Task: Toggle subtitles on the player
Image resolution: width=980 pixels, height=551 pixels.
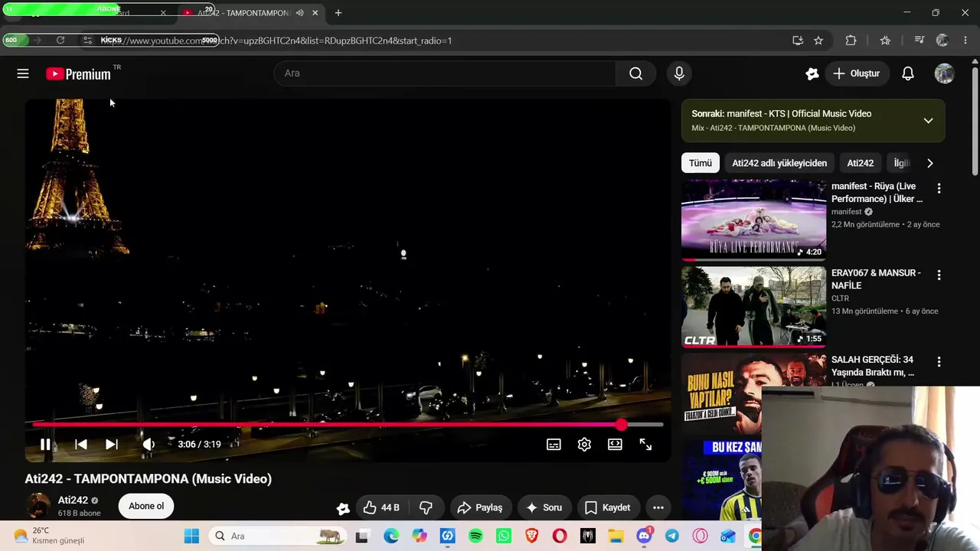Action: click(x=554, y=444)
